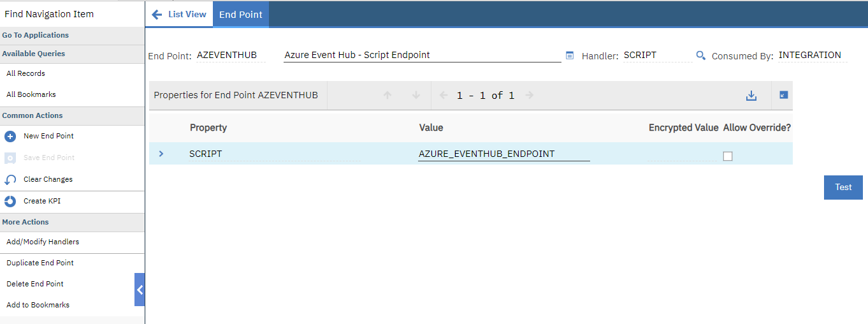Collapse the Properties table section
The height and width of the screenshot is (324, 868).
coord(784,95)
